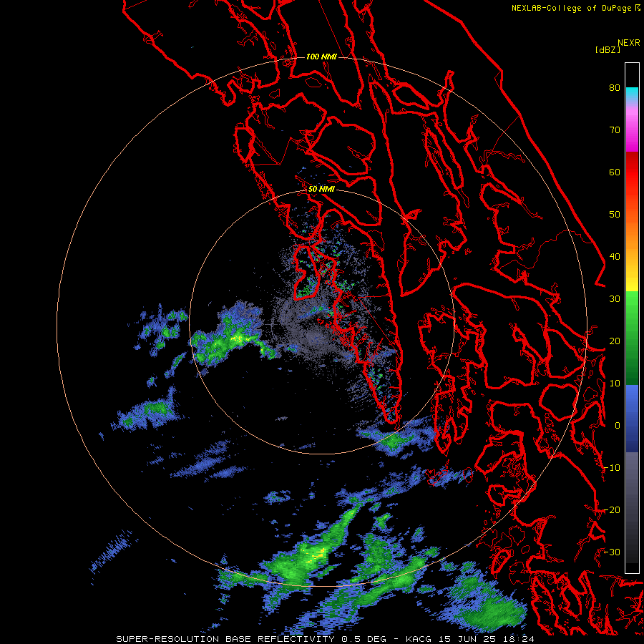Click the 50 value on the dBZ scale

pos(615,215)
